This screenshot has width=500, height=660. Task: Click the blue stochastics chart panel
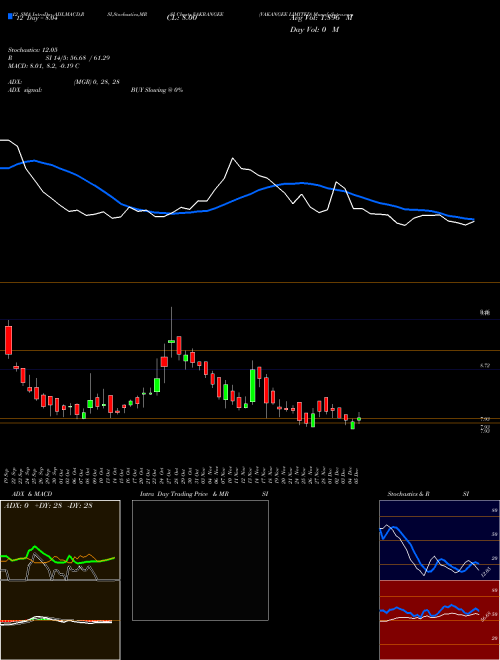click(x=439, y=540)
